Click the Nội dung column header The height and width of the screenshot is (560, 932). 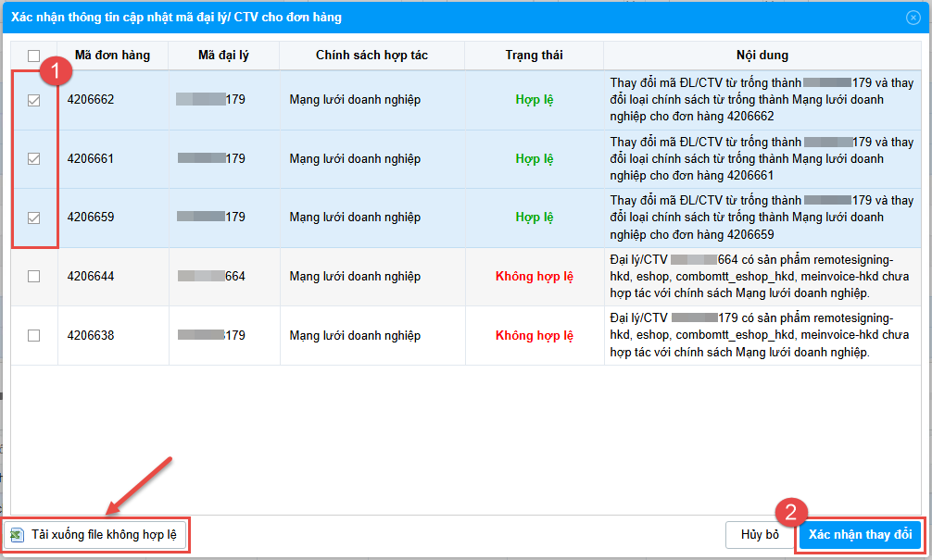point(762,56)
